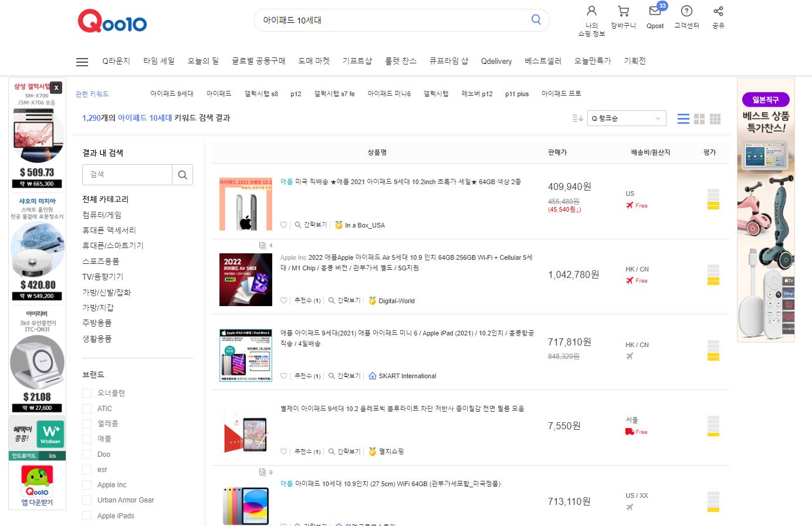This screenshot has width=812, height=526.
Task: Switch to list view layout icon
Action: 683,119
